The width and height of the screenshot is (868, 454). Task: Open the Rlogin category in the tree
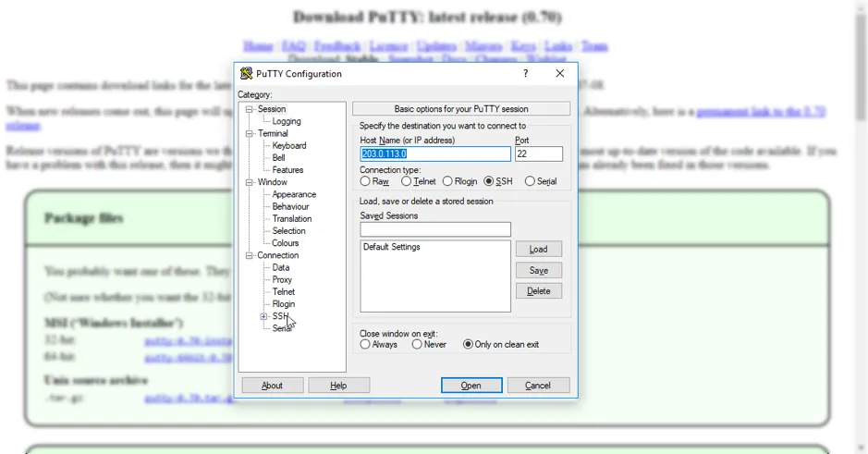click(x=284, y=304)
